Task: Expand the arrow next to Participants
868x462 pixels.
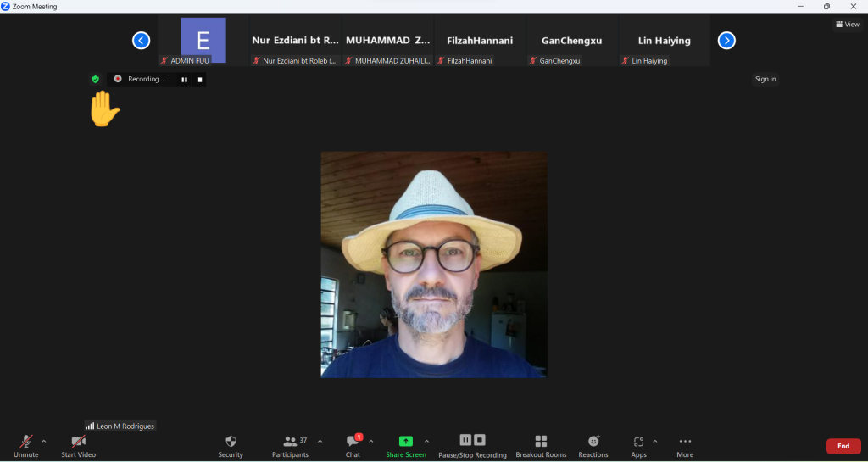Action: (x=320, y=441)
